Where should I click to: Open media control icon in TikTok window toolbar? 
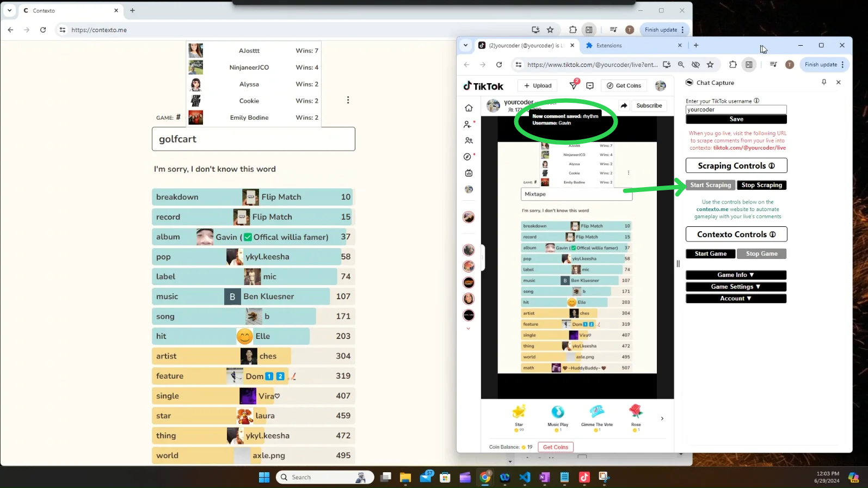click(773, 65)
